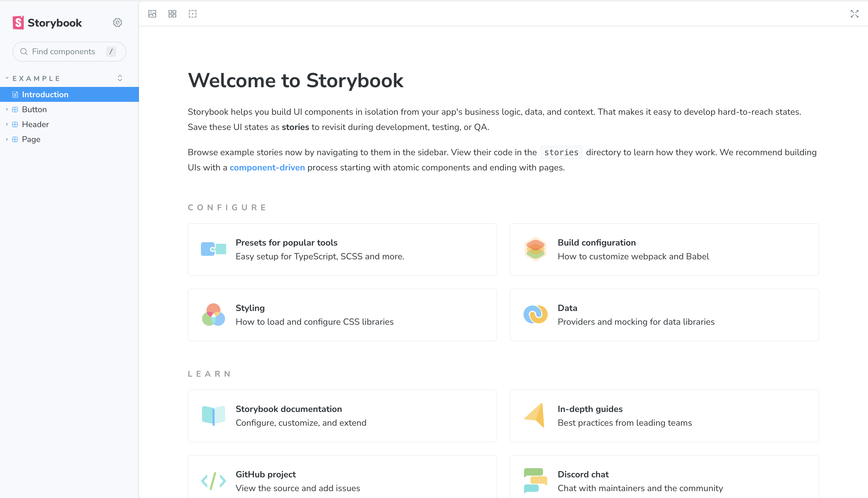This screenshot has height=498, width=868.
Task: Click the Presets puzzle piece icon
Action: [x=214, y=249]
